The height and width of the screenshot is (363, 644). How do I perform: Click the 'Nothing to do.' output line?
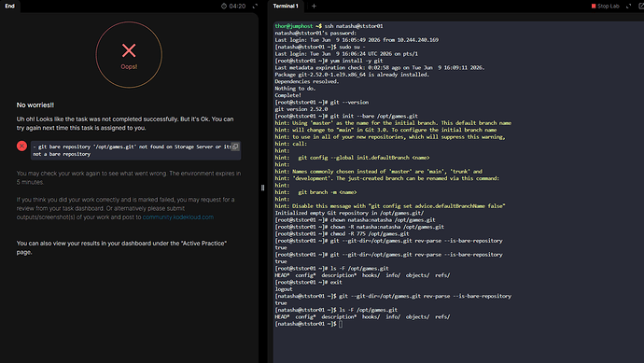[295, 89]
